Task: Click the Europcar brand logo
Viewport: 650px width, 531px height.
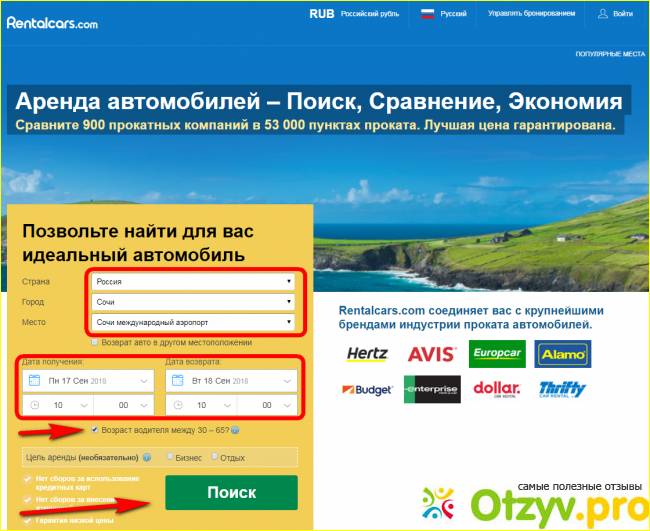Action: (x=496, y=354)
